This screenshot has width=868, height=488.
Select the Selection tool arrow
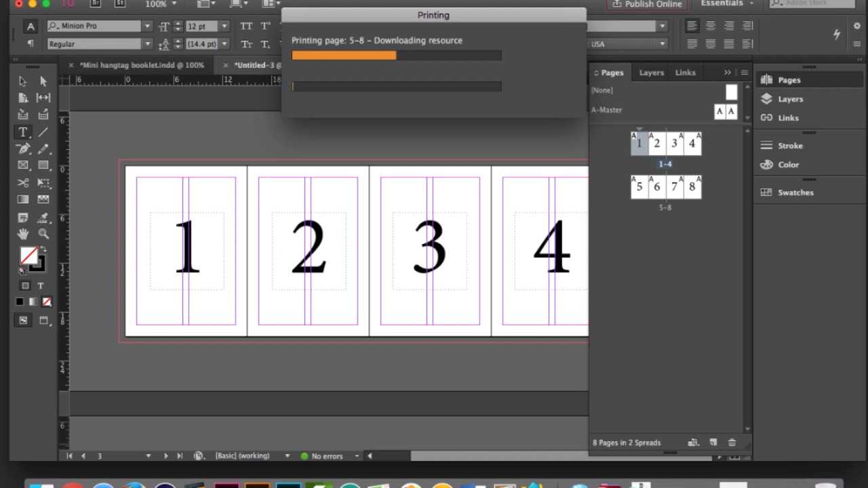[23, 81]
